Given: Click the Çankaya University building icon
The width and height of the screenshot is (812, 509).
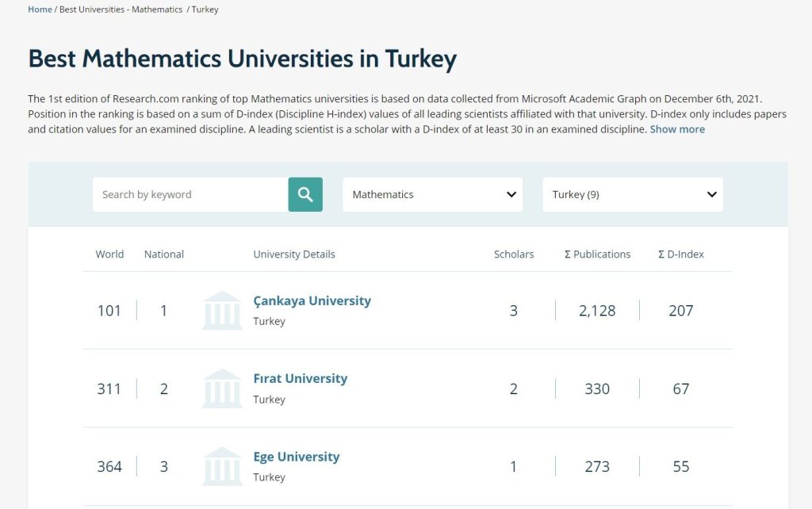Looking at the screenshot, I should (222, 310).
